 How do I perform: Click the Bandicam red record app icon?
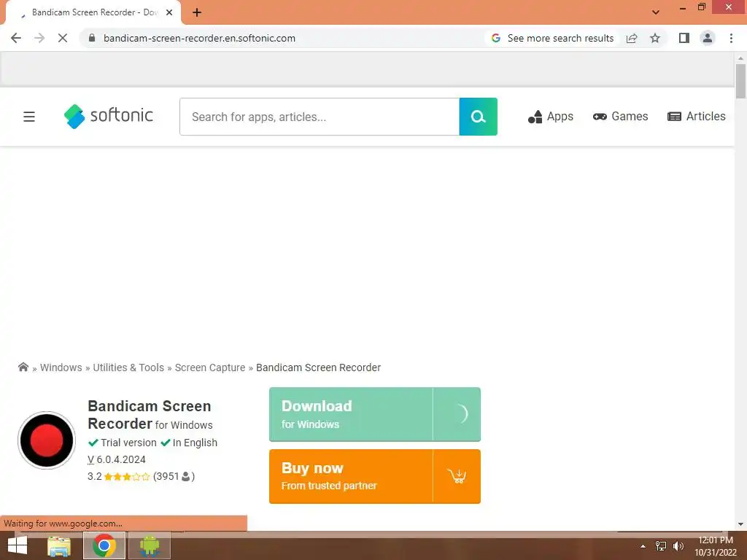point(47,440)
